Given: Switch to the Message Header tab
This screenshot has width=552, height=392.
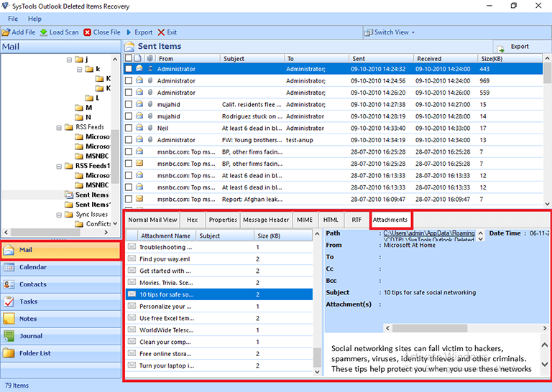Looking at the screenshot, I should tap(266, 220).
